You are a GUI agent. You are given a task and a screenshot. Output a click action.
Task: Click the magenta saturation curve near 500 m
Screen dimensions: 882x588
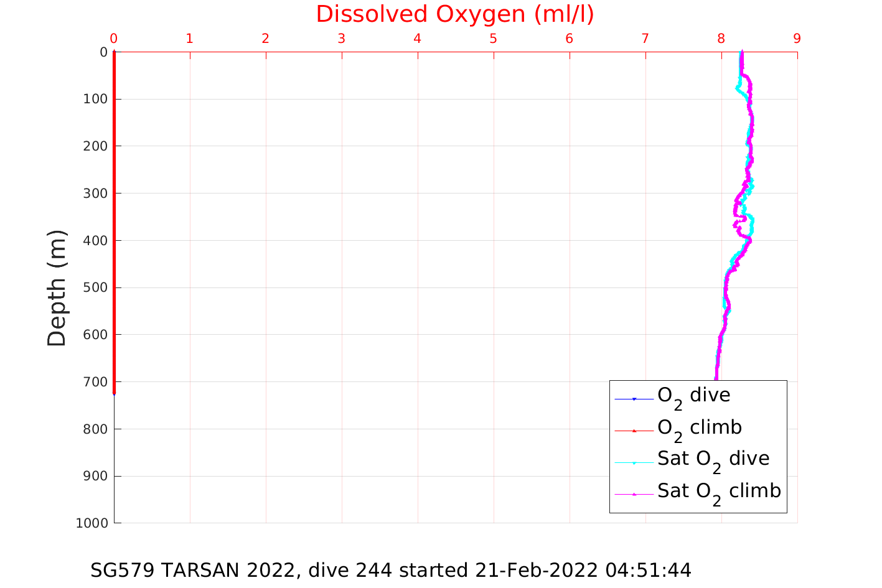click(x=726, y=287)
